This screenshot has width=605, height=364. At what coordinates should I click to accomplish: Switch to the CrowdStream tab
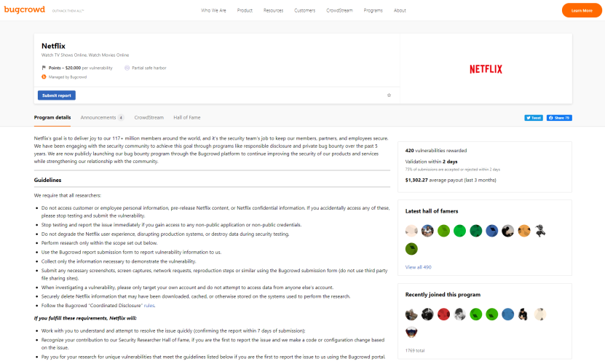[149, 117]
